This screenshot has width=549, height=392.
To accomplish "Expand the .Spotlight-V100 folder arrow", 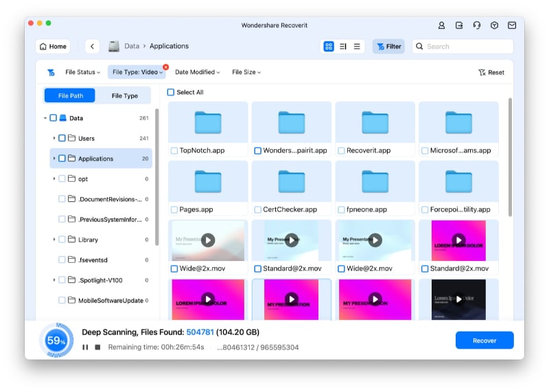I will click(x=54, y=280).
